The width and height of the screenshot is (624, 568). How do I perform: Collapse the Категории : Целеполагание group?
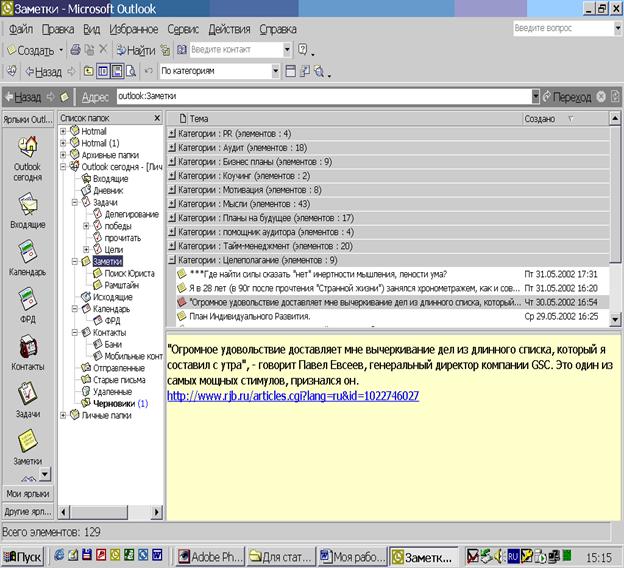coord(172,260)
